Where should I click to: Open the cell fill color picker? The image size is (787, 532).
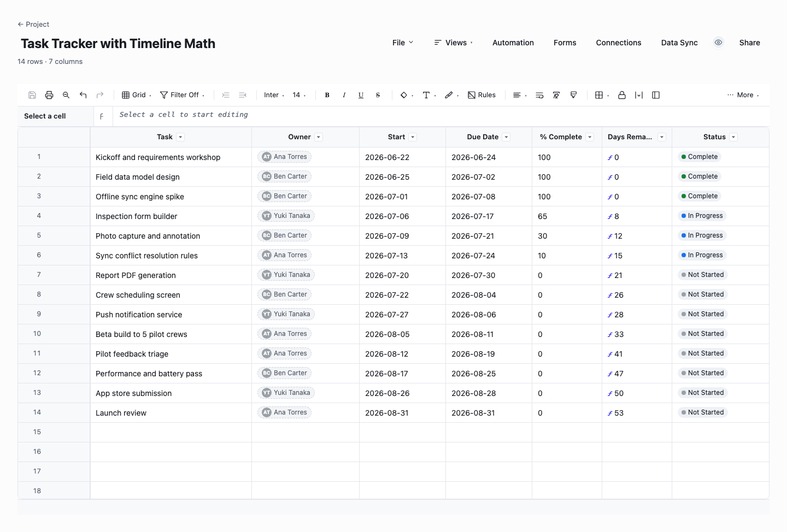tap(407, 95)
